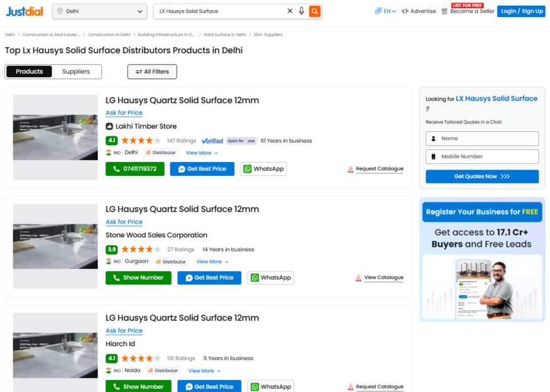This screenshot has height=392, width=550.
Task: Open Building Infrastructure breadcrumb
Action: pyautogui.click(x=166, y=35)
